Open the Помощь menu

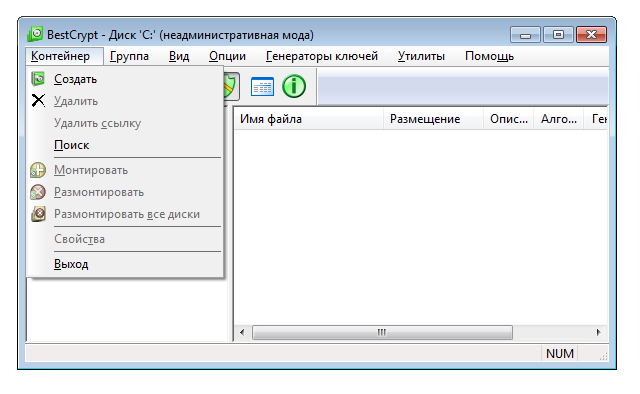point(489,56)
